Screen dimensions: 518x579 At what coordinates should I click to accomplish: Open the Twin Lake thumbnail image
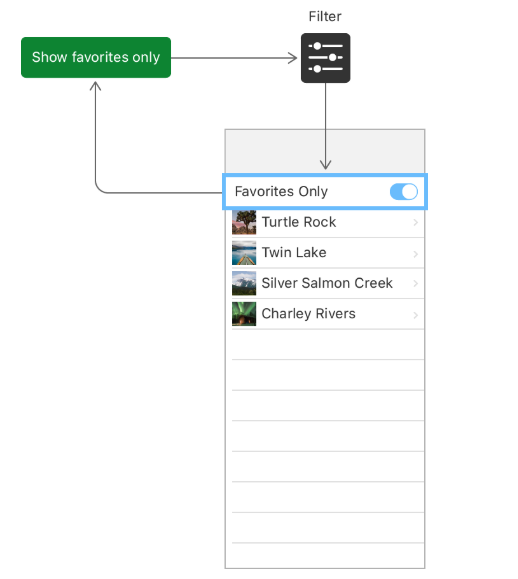(x=244, y=253)
